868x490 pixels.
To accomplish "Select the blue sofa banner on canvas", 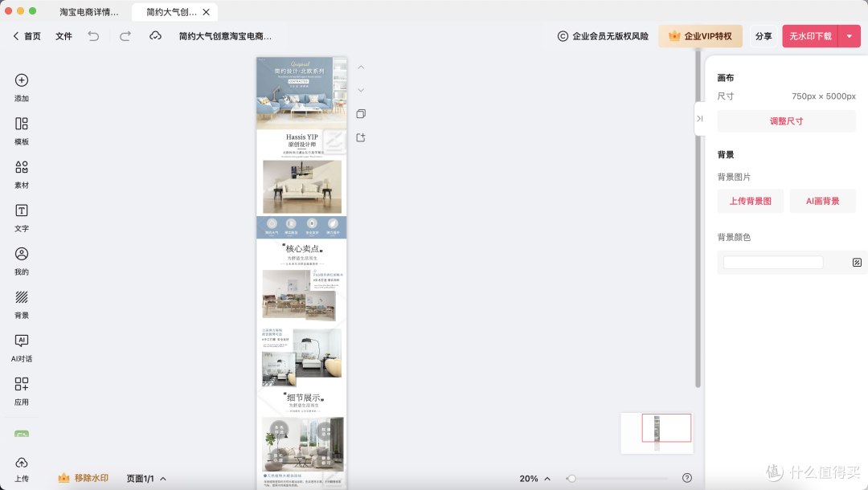I will click(301, 93).
